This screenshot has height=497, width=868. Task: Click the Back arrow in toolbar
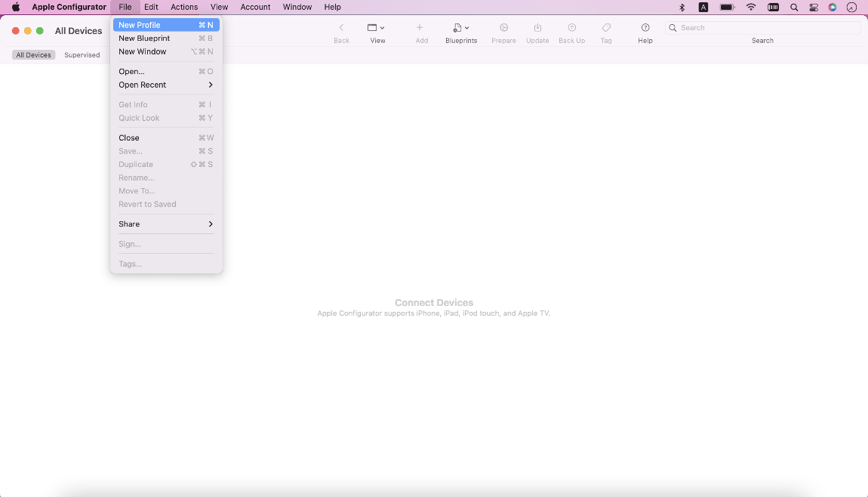tap(341, 28)
